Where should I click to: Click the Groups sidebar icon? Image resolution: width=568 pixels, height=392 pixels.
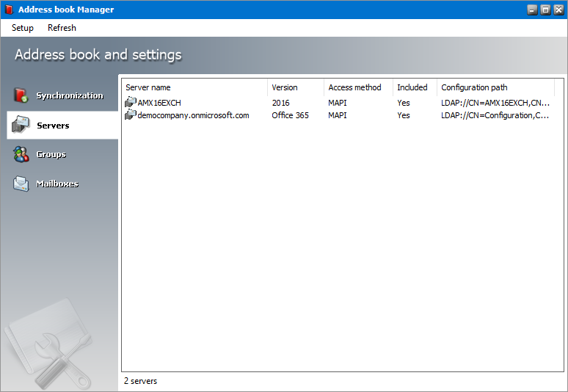coord(21,154)
